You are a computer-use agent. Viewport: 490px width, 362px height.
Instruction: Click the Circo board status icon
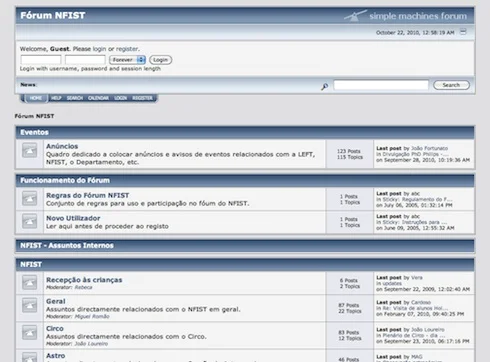pyautogui.click(x=30, y=333)
